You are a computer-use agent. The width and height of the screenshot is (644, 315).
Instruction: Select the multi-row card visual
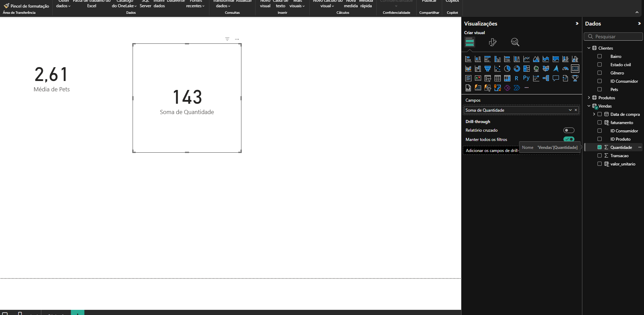tap(468, 79)
